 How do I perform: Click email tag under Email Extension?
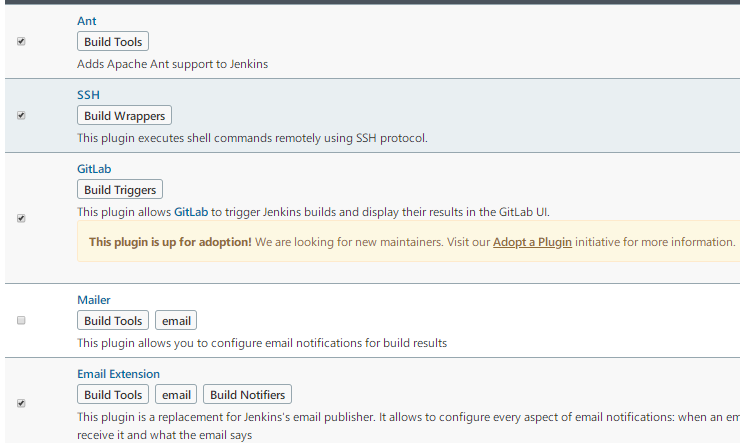tap(176, 395)
